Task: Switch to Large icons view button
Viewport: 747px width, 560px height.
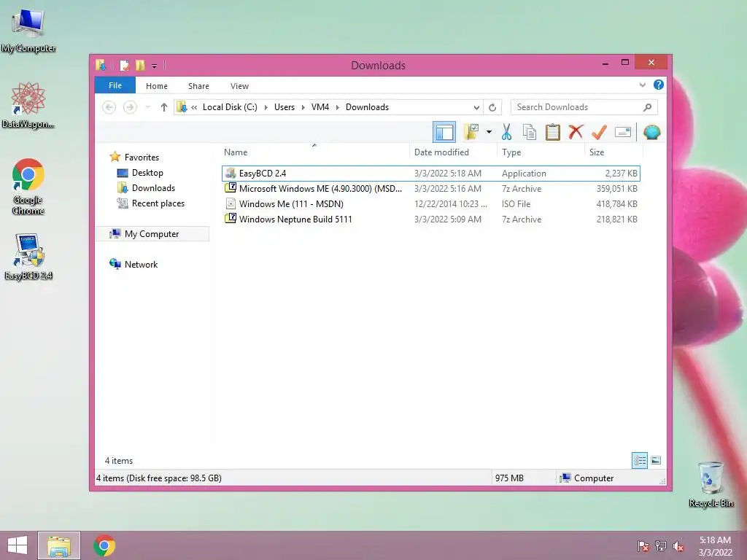Action: 656,460
